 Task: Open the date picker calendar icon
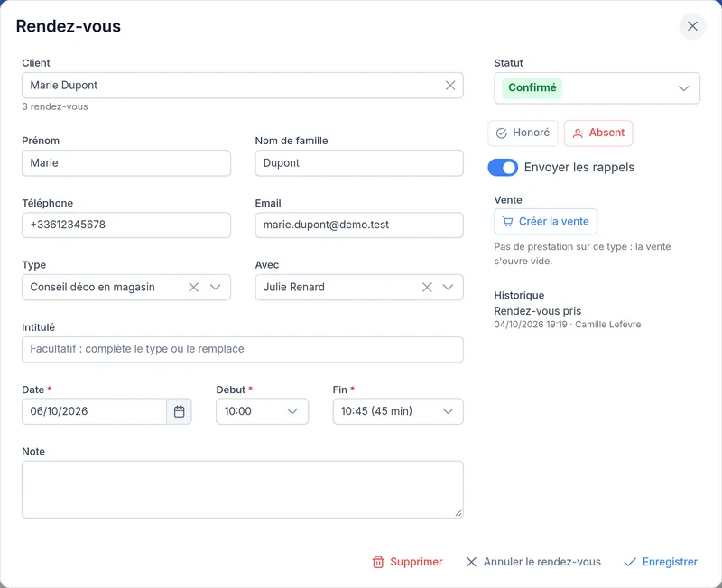point(179,411)
